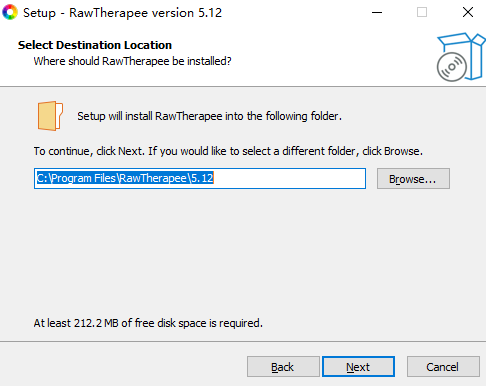486x386 pixels.
Task: Close the RawTherapee setup window
Action: 468,13
